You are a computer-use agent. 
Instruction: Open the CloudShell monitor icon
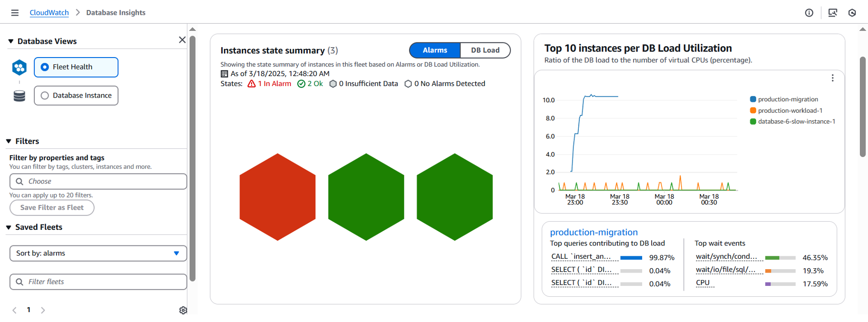click(832, 13)
